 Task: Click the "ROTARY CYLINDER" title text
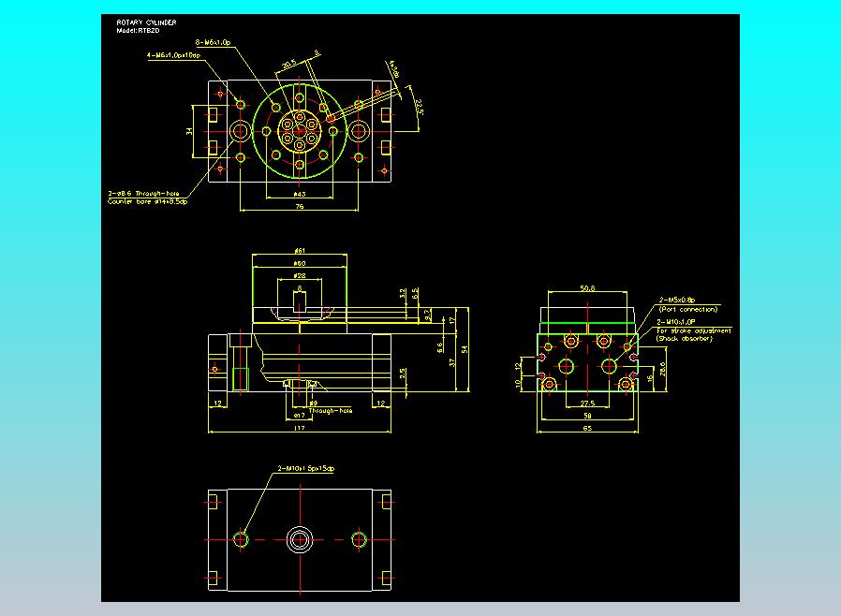146,22
